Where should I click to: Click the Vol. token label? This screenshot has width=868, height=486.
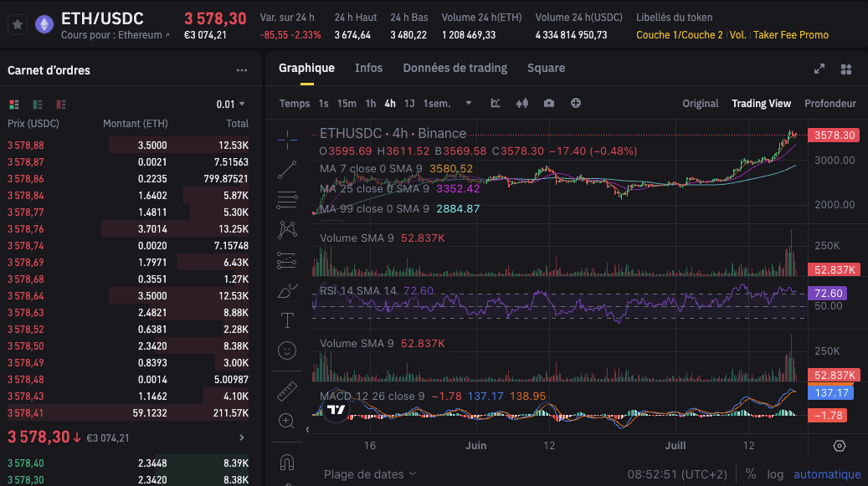tap(737, 35)
